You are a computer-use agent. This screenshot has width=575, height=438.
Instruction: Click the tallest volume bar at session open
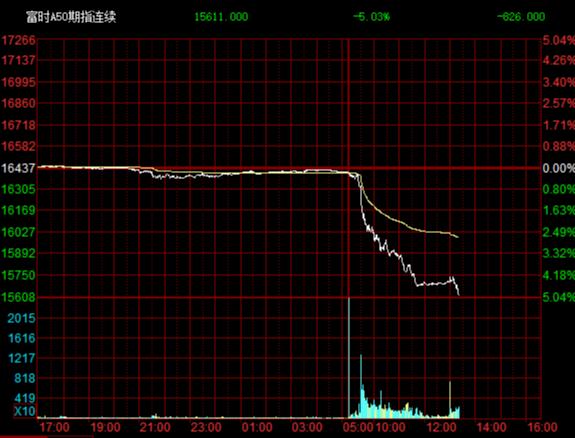coord(349,358)
